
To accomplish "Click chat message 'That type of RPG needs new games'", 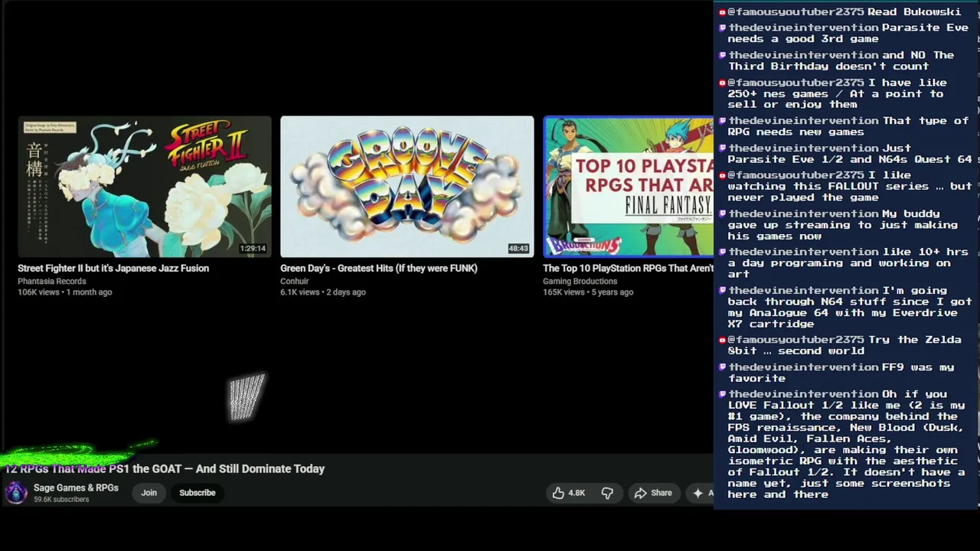I will point(844,126).
